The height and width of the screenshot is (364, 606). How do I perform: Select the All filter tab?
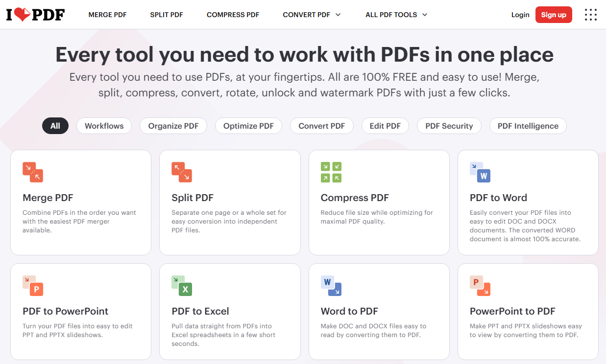[x=55, y=126]
